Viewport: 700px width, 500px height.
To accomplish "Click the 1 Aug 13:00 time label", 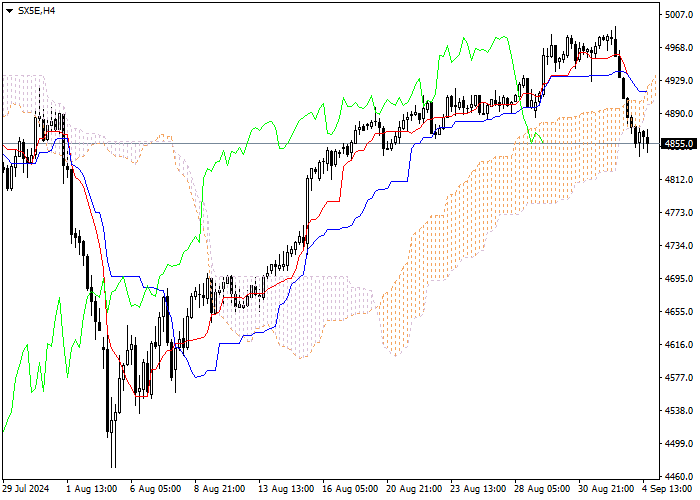I will [92, 489].
